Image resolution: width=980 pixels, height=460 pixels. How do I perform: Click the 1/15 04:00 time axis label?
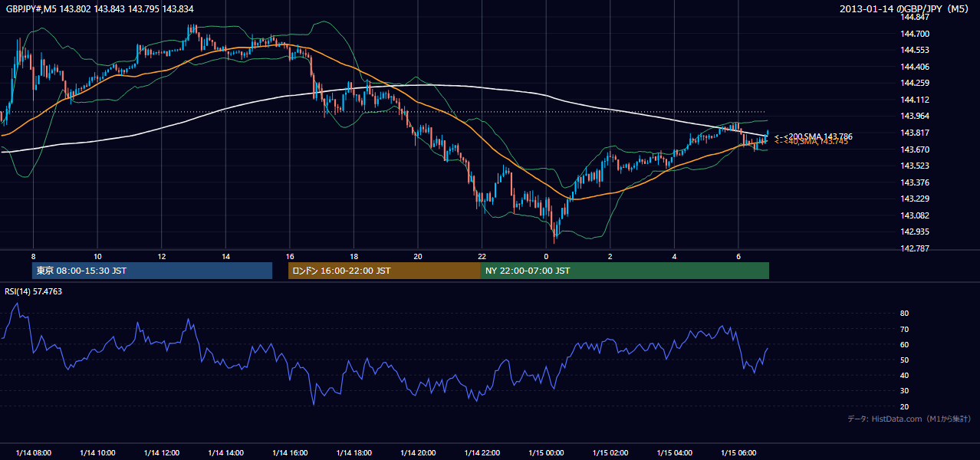[675, 453]
